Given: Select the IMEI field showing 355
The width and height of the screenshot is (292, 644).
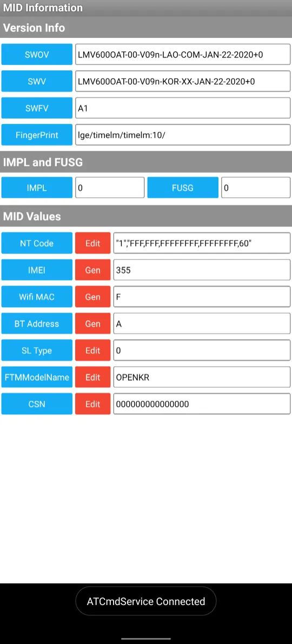Looking at the screenshot, I should (202, 270).
